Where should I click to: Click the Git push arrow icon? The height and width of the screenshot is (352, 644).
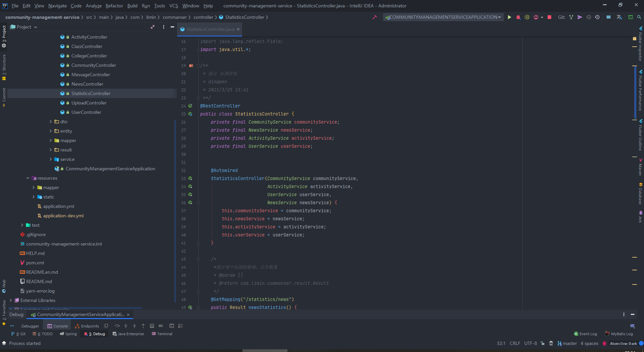tap(580, 17)
